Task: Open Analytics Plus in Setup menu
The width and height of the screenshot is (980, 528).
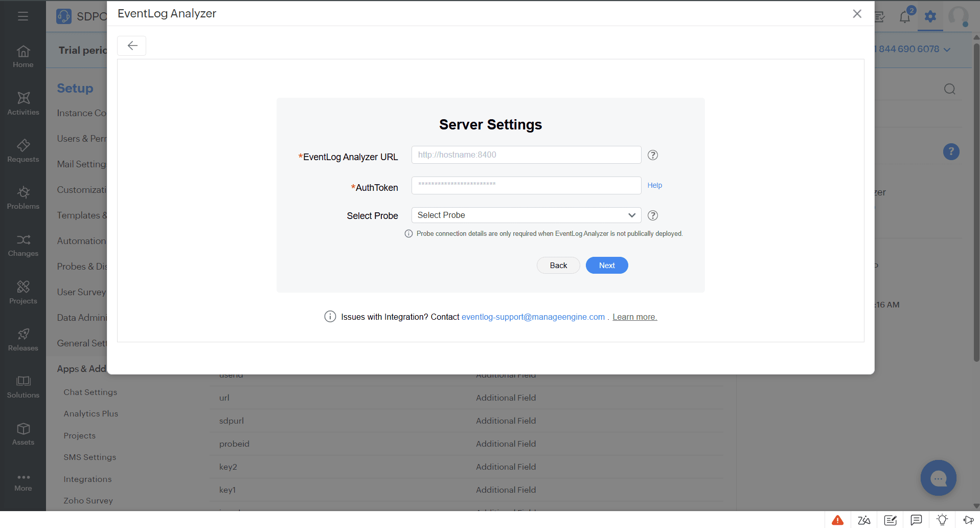Action: tap(91, 414)
